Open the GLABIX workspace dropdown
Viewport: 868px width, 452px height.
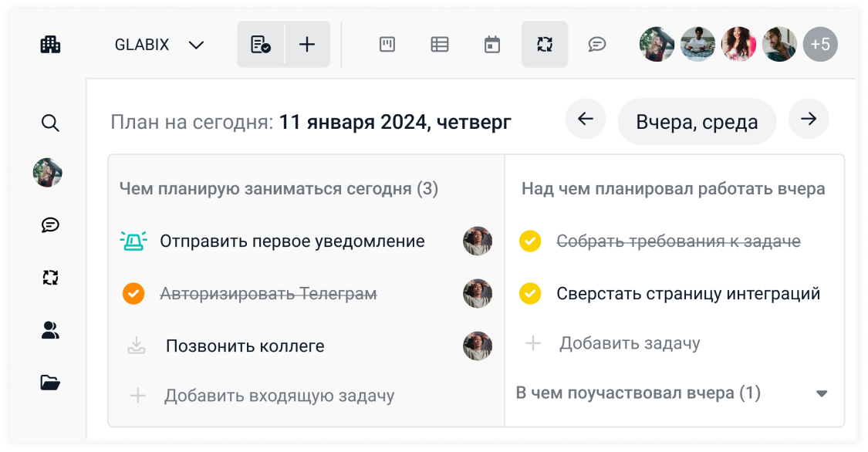tap(160, 45)
